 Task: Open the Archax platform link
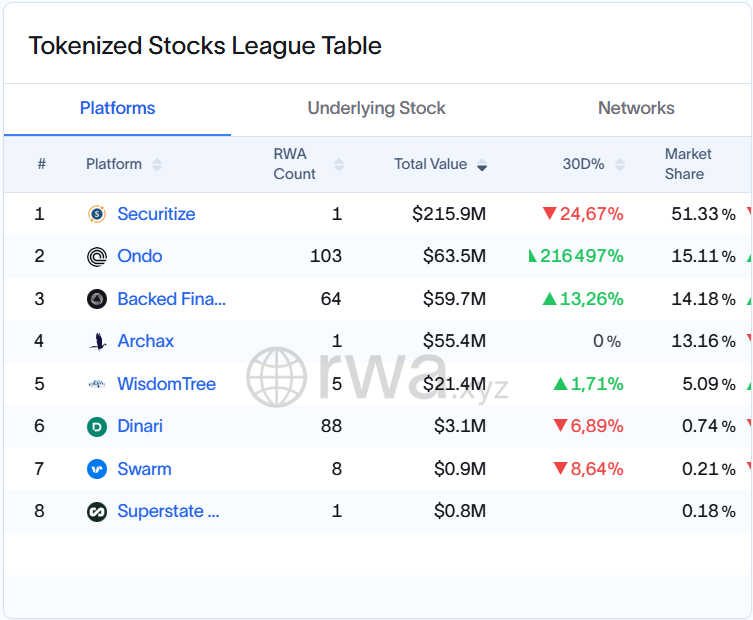[146, 341]
